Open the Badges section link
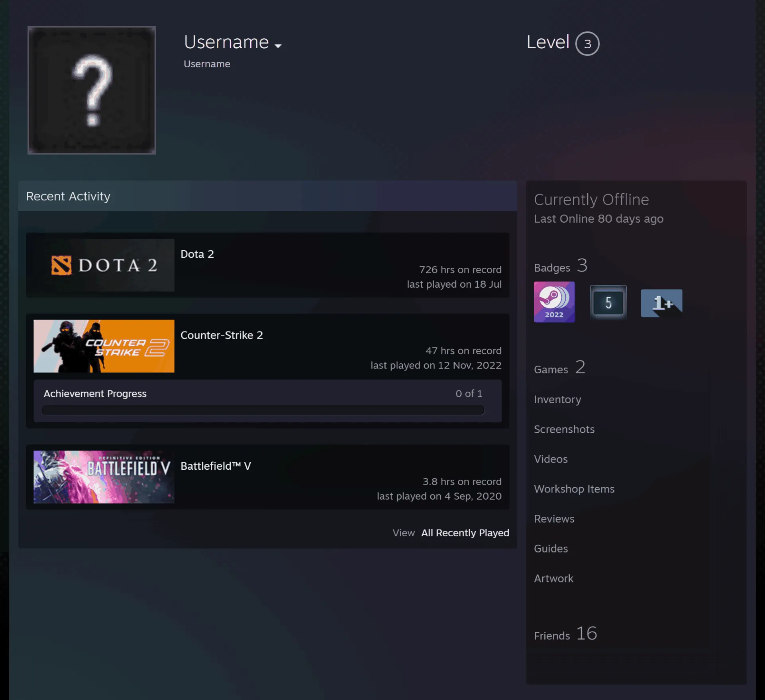The height and width of the screenshot is (700, 765). click(561, 266)
